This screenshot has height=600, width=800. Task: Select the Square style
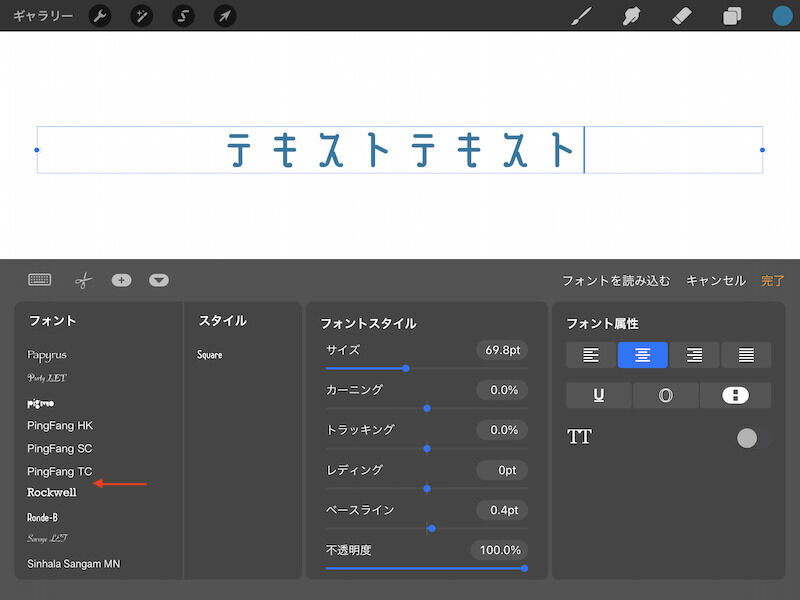point(210,355)
